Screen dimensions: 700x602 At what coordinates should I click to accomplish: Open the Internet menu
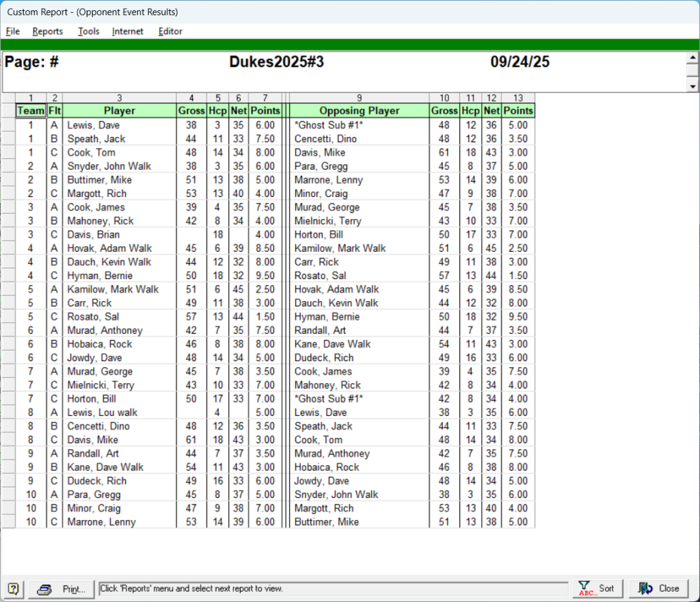128,31
